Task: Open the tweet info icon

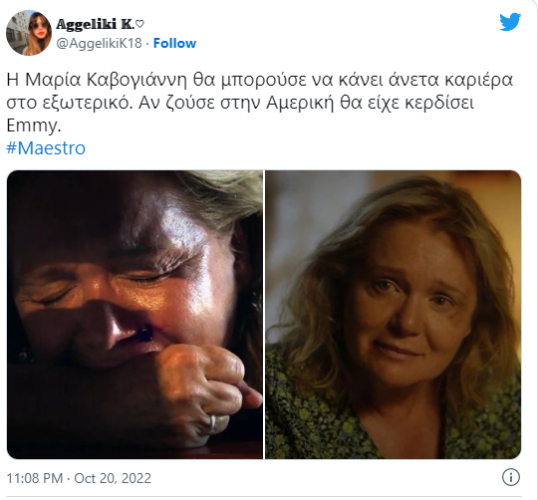Action: point(511,477)
